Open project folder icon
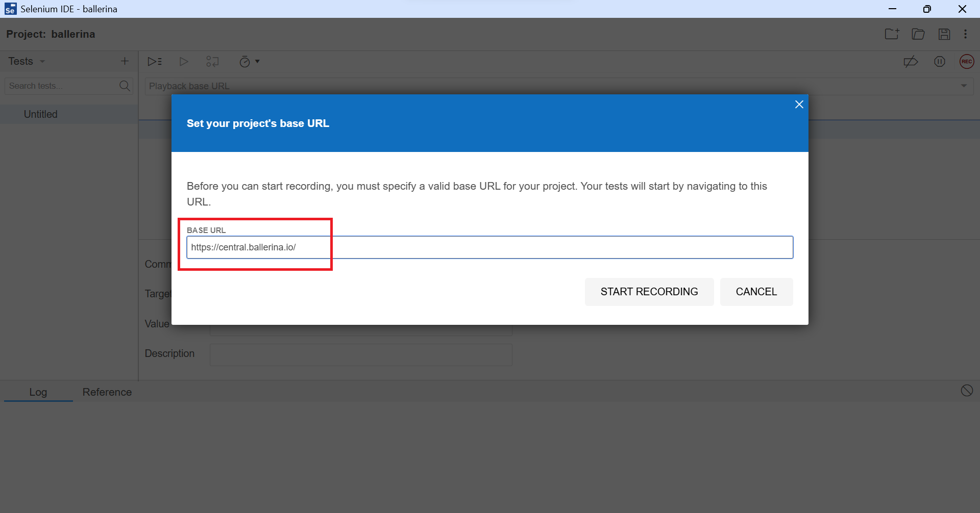The width and height of the screenshot is (980, 513). (918, 34)
